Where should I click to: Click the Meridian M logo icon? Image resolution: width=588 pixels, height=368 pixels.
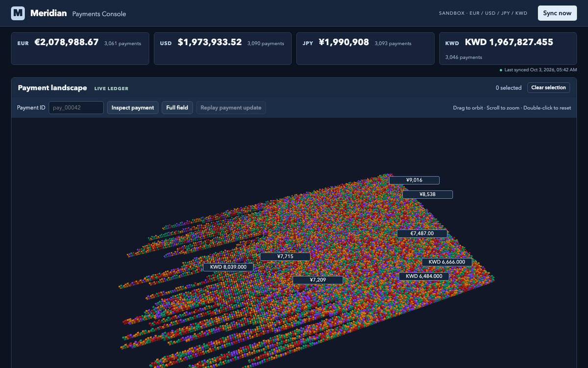(18, 13)
